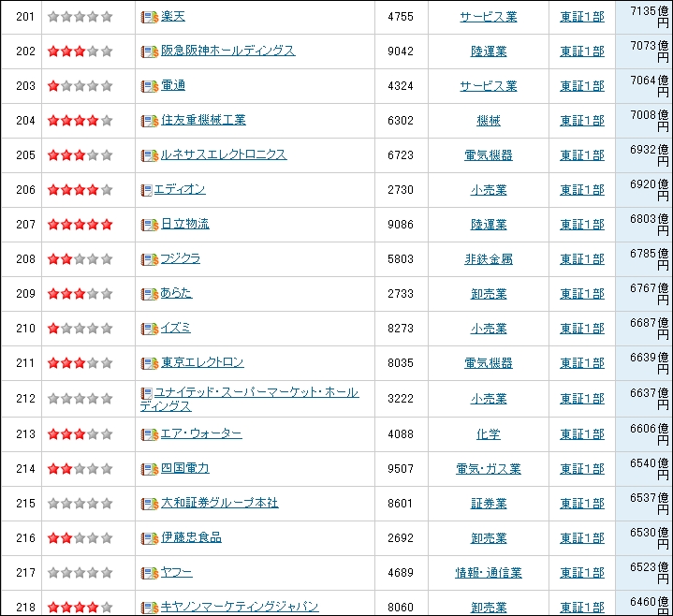The image size is (673, 616).
Task: Click 東証1部 market link in 楽天 row
Action: (x=582, y=17)
